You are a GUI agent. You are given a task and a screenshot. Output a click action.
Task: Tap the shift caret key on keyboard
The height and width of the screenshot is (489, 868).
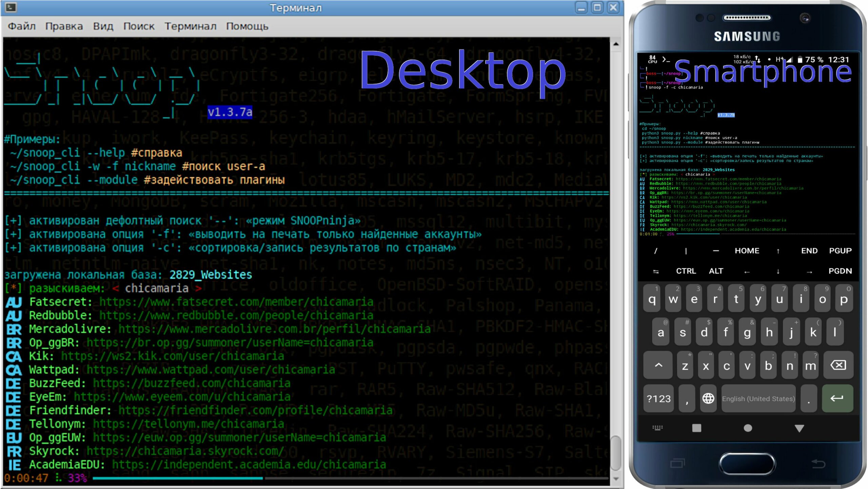tap(658, 365)
